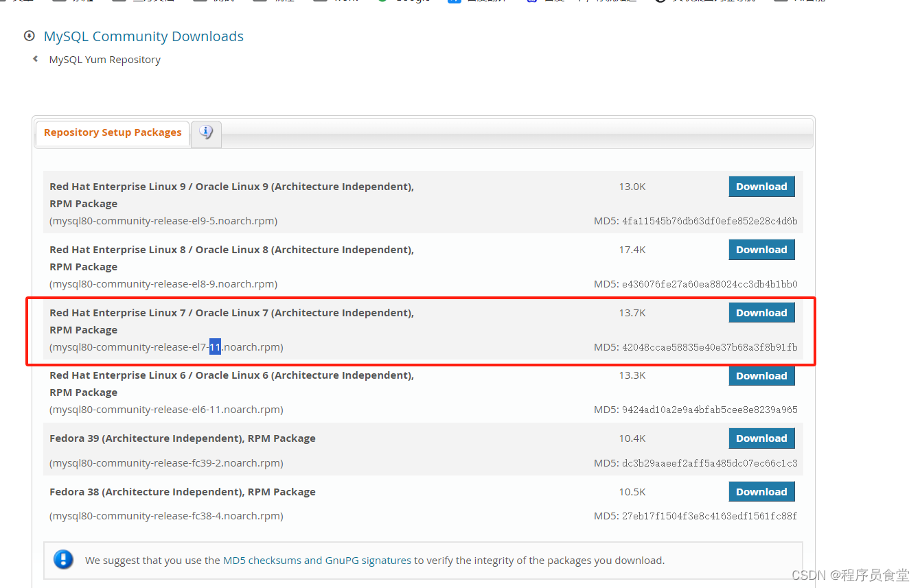
Task: Download the Red Hat Enterprise Linux 9 RPM package
Action: (x=761, y=186)
